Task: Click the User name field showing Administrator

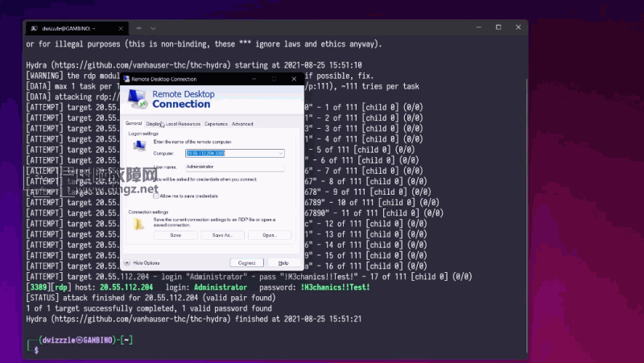Action: tap(234, 167)
